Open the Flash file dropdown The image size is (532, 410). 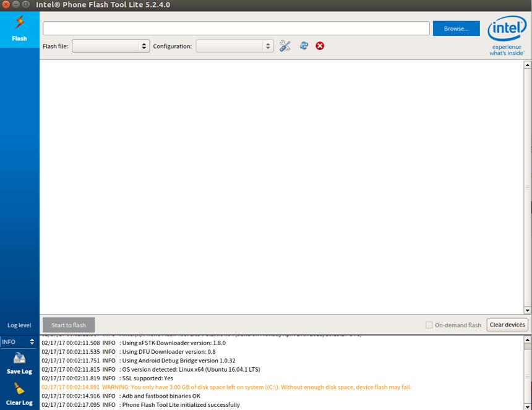[x=111, y=46]
